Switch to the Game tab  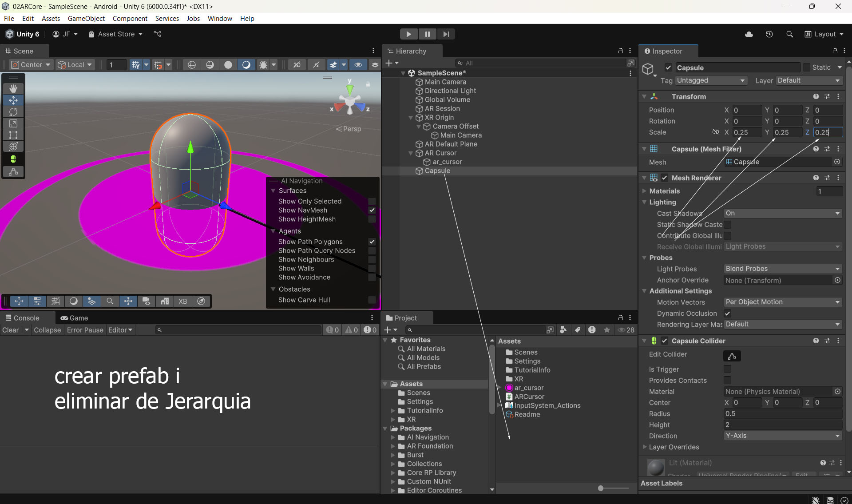click(75, 318)
